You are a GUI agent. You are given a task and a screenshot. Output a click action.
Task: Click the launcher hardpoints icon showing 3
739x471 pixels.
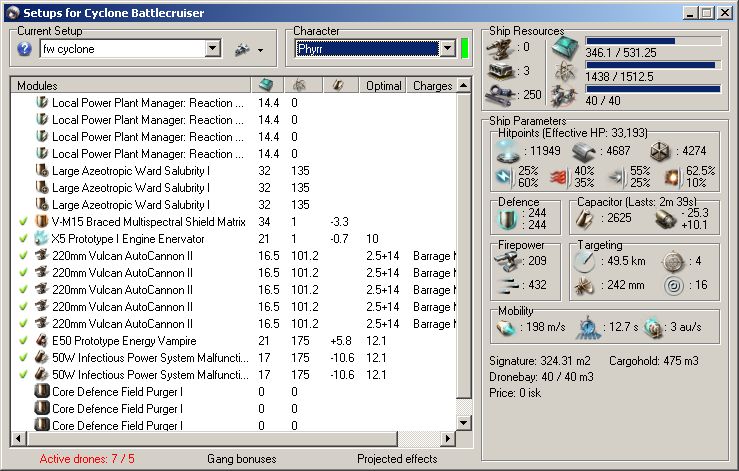501,72
